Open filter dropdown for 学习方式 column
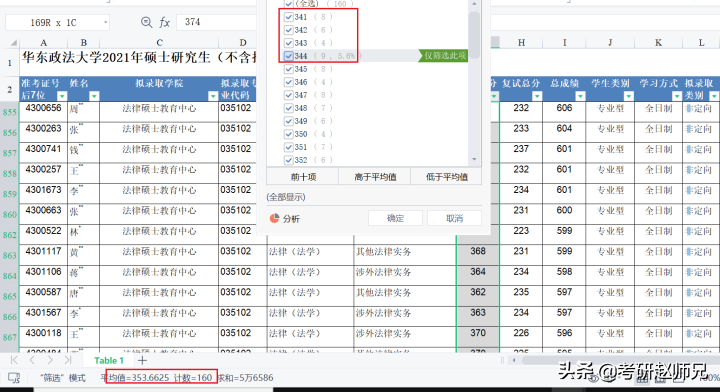 click(x=676, y=95)
